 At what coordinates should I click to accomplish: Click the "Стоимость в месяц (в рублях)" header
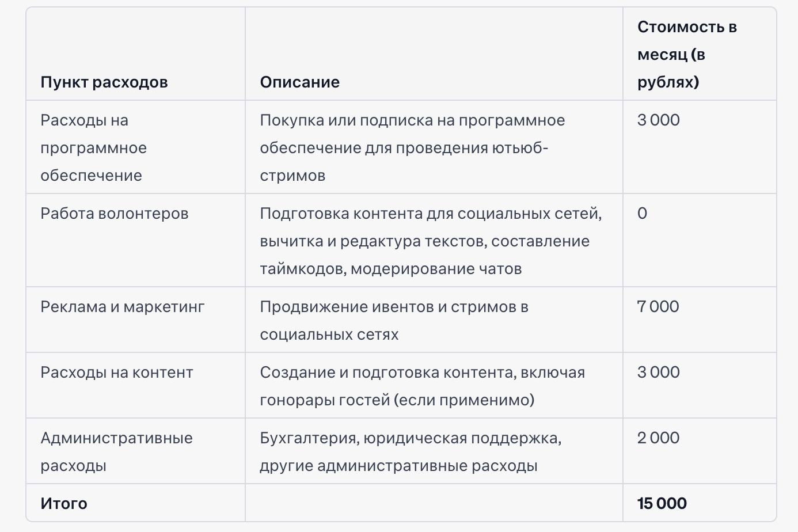pyautogui.click(x=687, y=55)
